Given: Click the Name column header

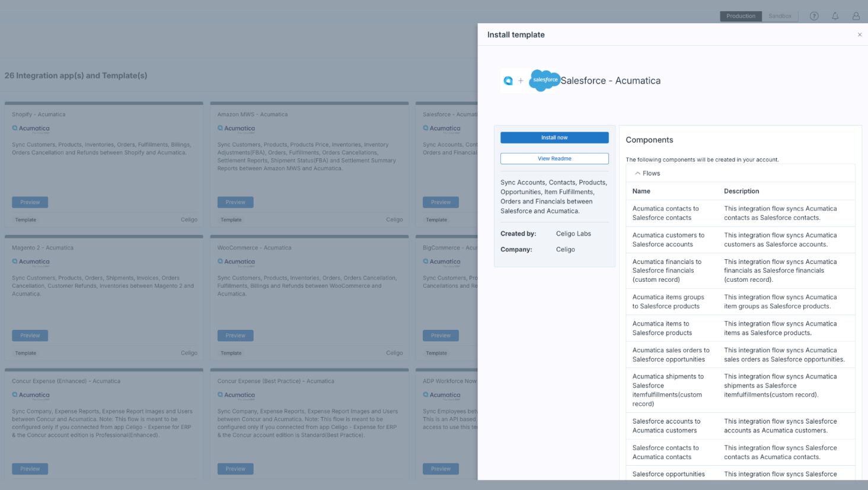Looking at the screenshot, I should pos(642,191).
